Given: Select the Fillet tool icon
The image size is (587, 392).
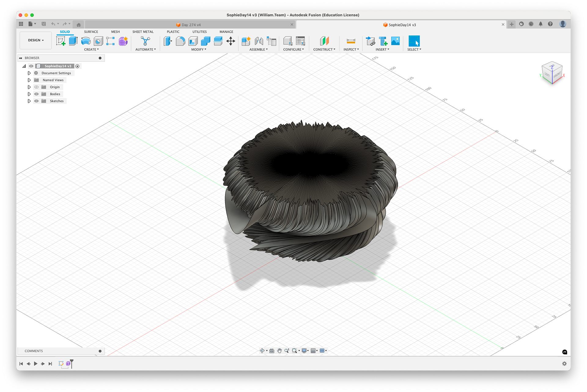Looking at the screenshot, I should 180,41.
